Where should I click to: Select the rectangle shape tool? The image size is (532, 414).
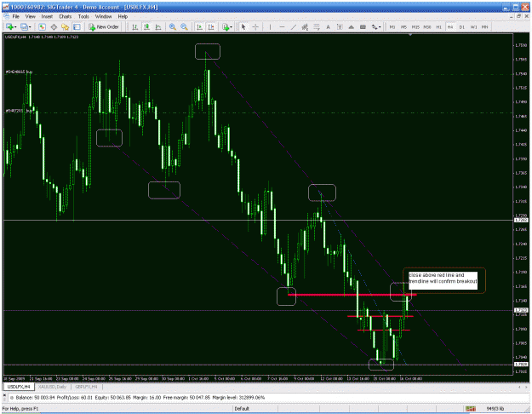[x=363, y=26]
